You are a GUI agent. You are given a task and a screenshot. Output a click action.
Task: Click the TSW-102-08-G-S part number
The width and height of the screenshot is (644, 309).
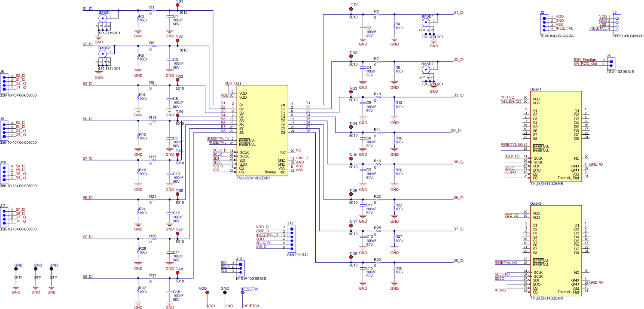[x=621, y=71]
